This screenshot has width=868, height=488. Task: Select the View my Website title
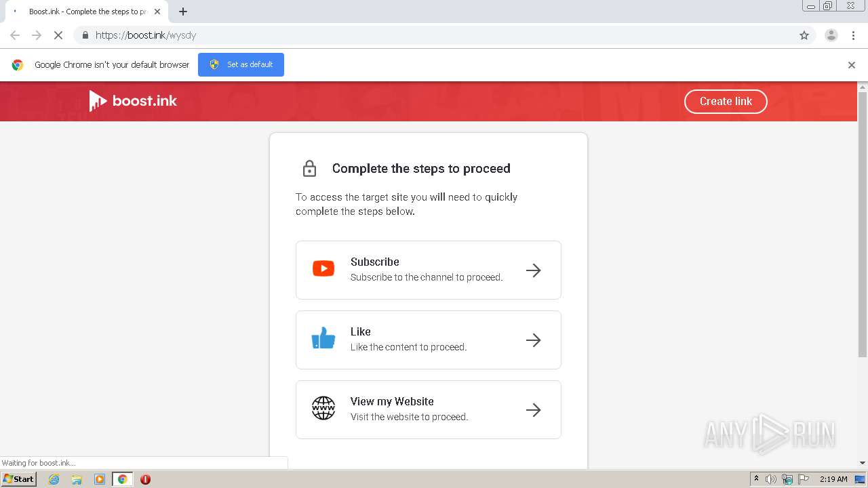pyautogui.click(x=392, y=401)
